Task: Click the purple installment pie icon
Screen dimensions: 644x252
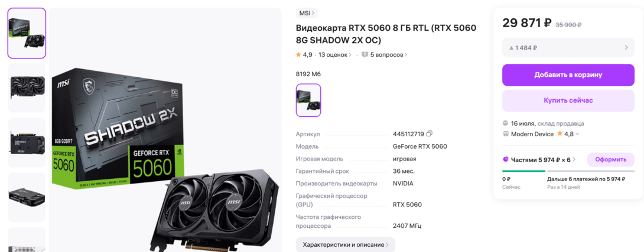Action: [506, 159]
